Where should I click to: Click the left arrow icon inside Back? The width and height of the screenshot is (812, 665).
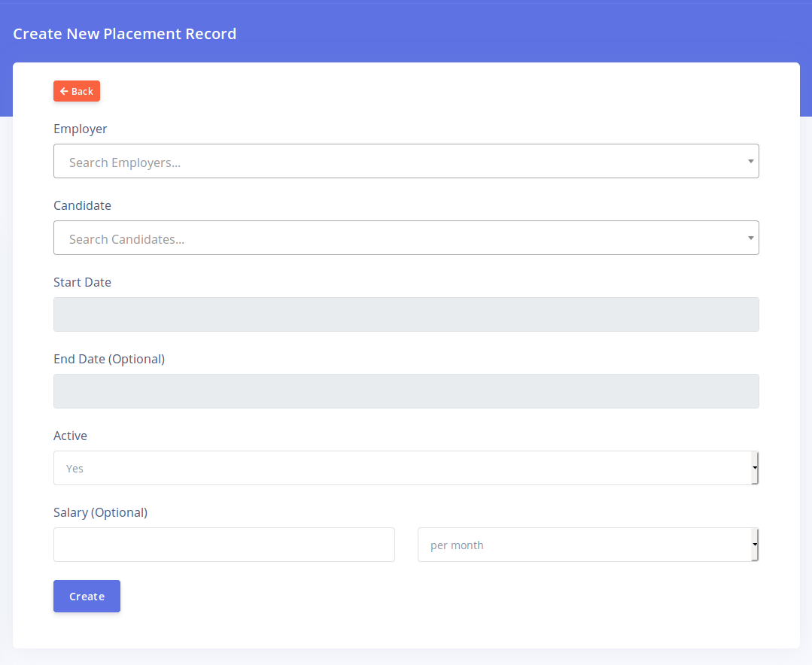(x=64, y=91)
